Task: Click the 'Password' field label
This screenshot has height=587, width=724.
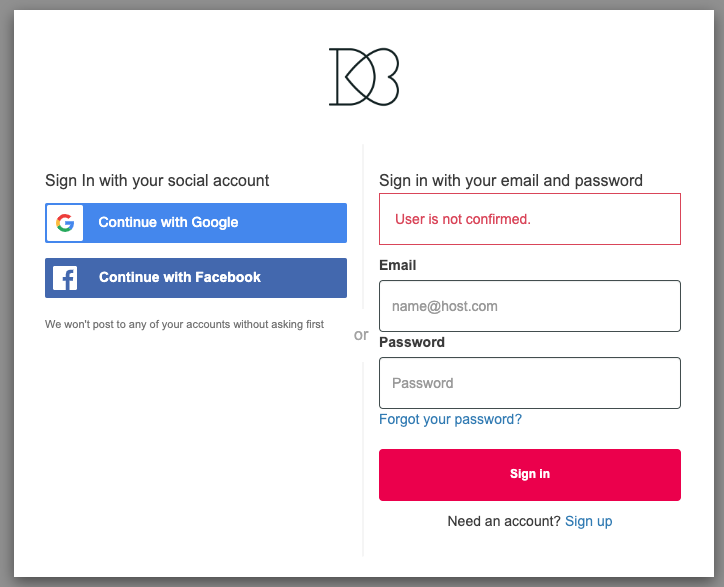Action: coord(412,342)
